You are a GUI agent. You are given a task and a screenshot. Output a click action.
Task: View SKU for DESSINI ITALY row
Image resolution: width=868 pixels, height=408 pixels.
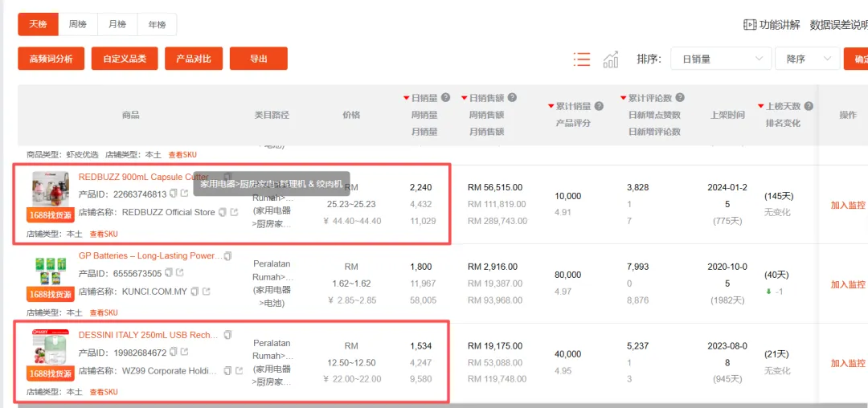(104, 392)
